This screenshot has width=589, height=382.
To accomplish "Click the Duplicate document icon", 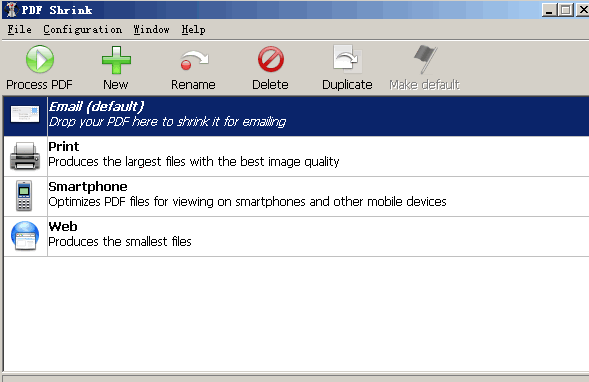I will [x=347, y=59].
